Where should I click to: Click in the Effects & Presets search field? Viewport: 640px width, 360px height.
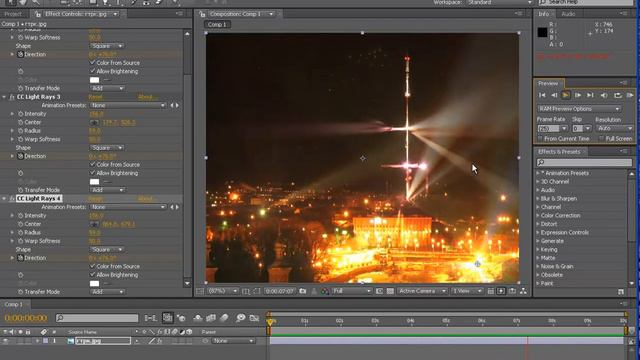pyautogui.click(x=584, y=162)
